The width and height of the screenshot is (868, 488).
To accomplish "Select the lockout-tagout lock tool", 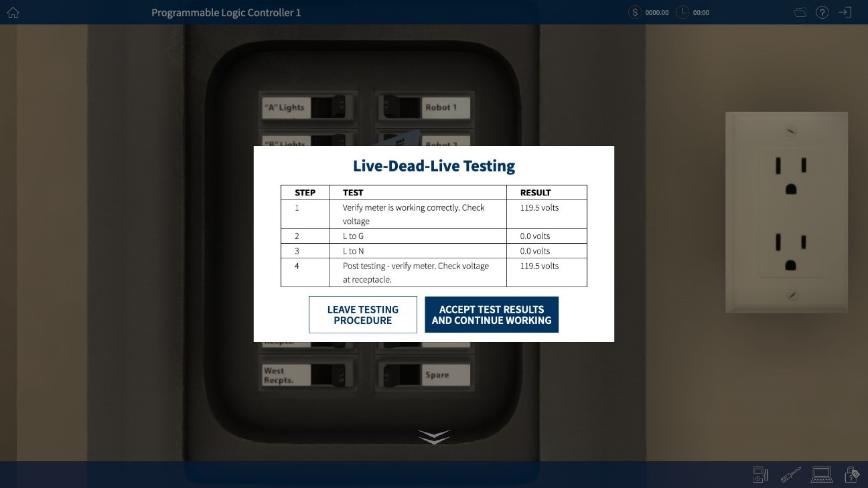I will [851, 475].
